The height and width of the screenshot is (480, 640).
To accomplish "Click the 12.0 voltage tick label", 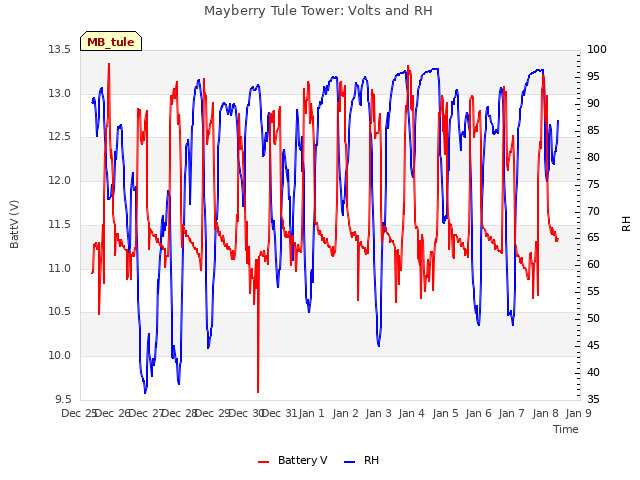I will [x=60, y=180].
